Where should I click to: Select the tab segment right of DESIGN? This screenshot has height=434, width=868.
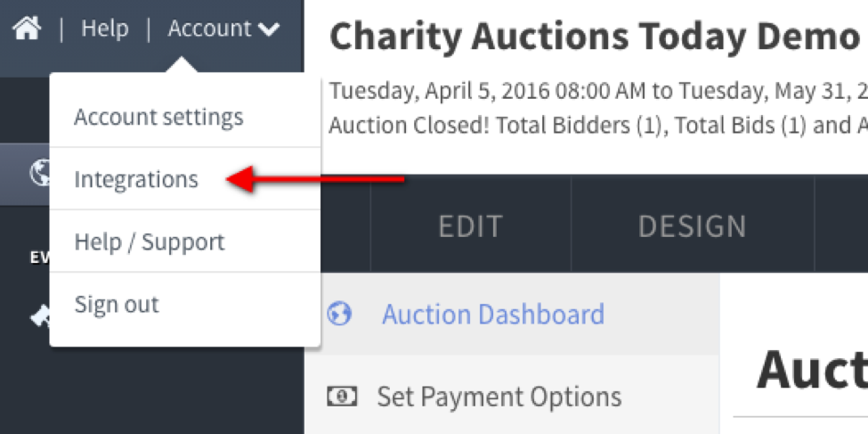coord(841,225)
